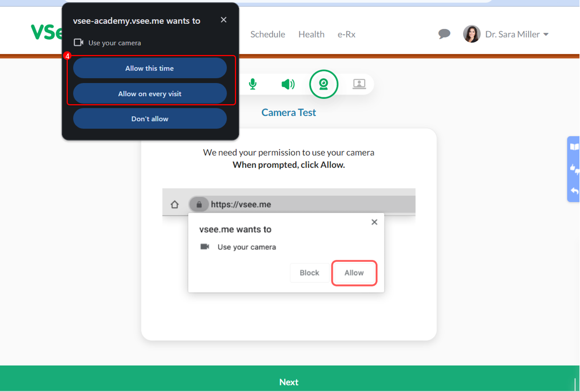Click the Allow button in the example image
Viewport: 580px width, 392px height.
pos(354,273)
